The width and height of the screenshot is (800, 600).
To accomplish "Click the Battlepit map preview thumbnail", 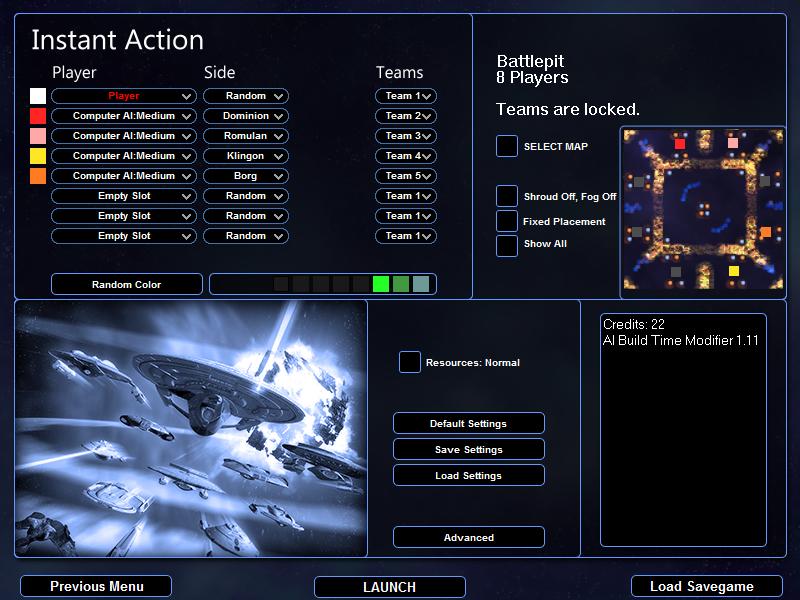I will [703, 209].
